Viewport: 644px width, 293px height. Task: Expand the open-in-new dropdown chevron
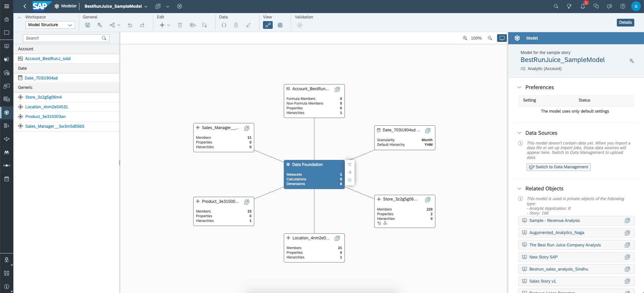coord(168,6)
